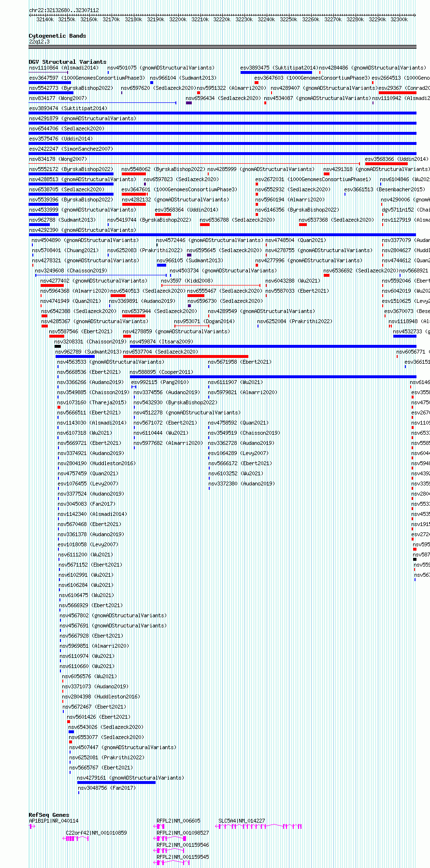Click the esv3575476 (Uddin2014) label
Image resolution: width=430 pixels, height=868 pixels.
[x=61, y=139]
